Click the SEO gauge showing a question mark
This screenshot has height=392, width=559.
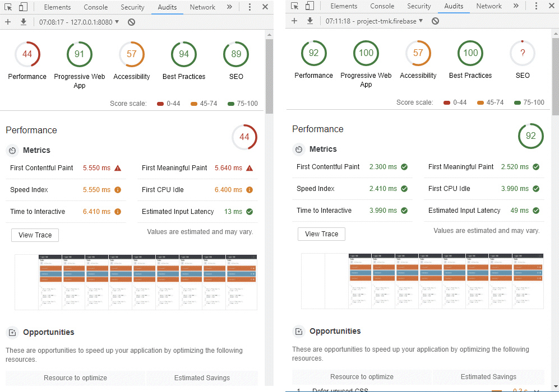[x=522, y=53]
